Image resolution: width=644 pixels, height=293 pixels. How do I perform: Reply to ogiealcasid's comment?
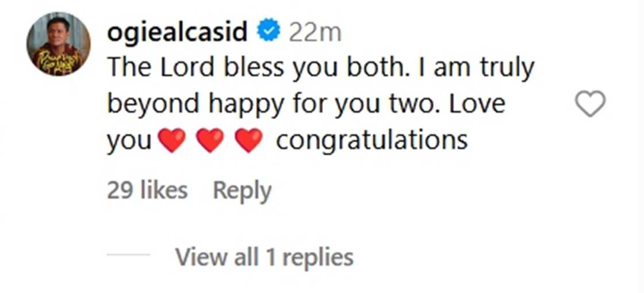point(242,191)
